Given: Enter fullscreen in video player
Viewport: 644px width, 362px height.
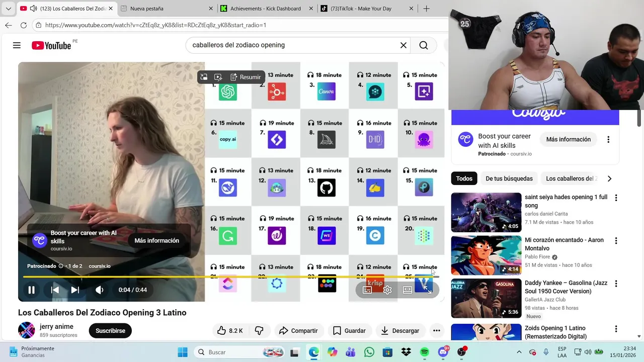Looking at the screenshot, I should point(427,290).
